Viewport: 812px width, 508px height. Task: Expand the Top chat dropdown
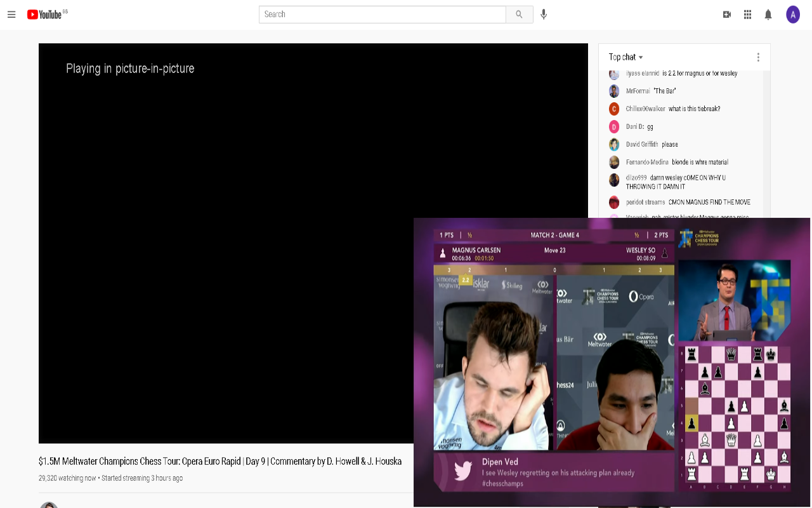[x=626, y=57]
